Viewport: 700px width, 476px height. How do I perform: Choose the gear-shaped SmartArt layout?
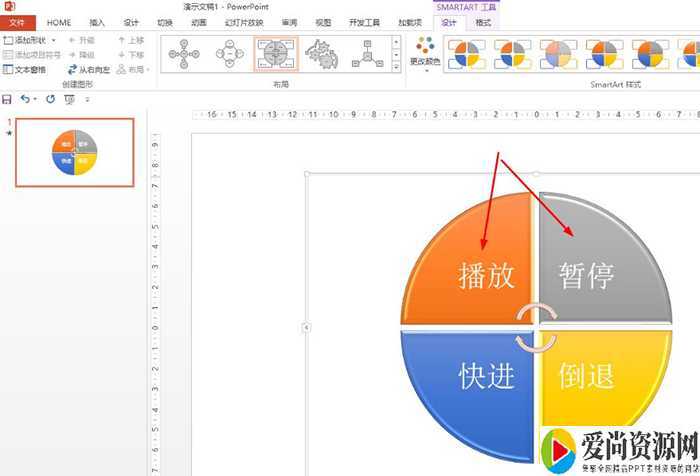coord(320,53)
